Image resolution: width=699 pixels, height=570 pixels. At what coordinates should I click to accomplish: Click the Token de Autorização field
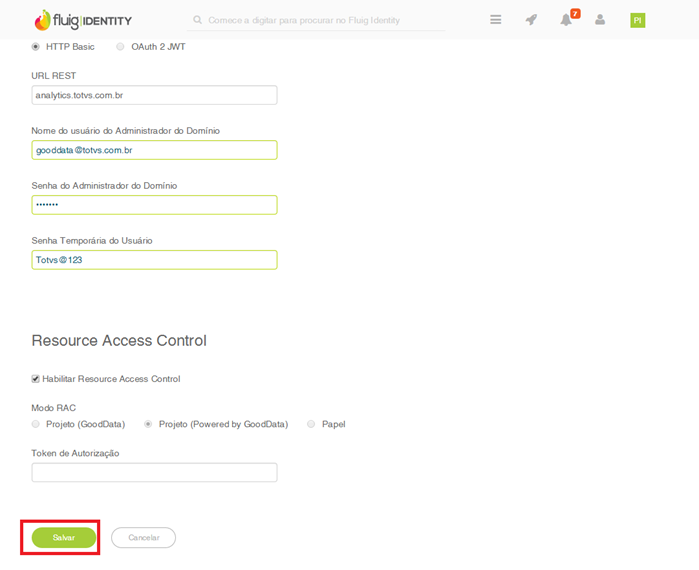pos(154,472)
